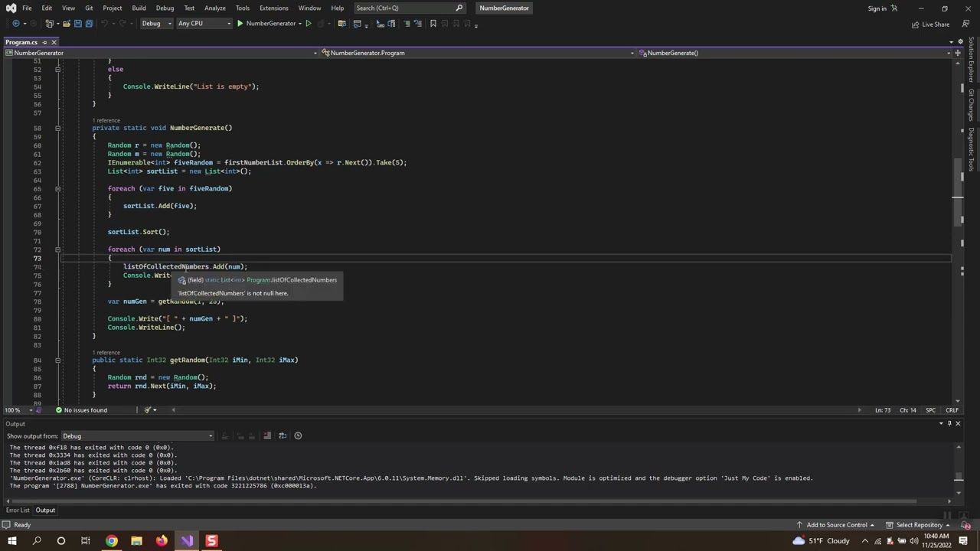Toggle auto-hide pin on Output panel
This screenshot has height=551, width=980.
pos(949,423)
